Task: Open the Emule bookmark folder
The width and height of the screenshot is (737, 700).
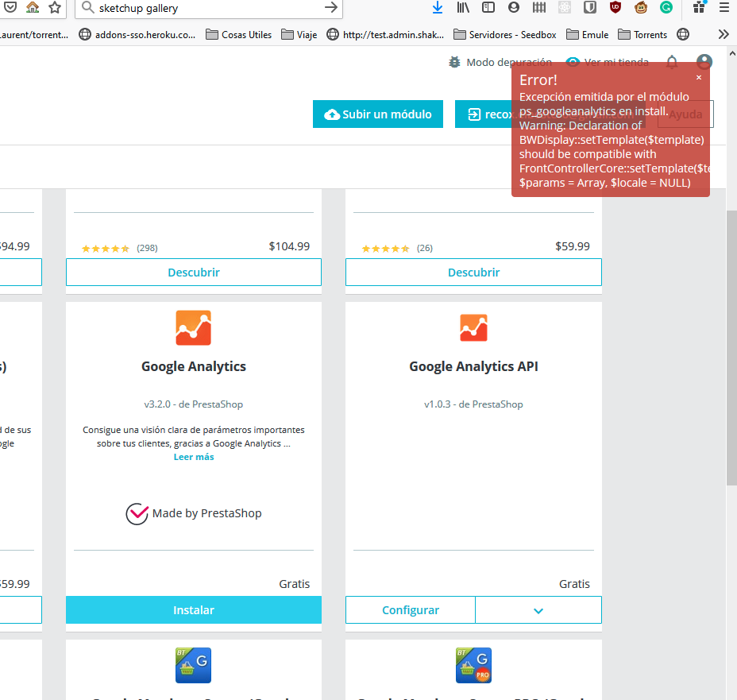Action: click(x=587, y=34)
